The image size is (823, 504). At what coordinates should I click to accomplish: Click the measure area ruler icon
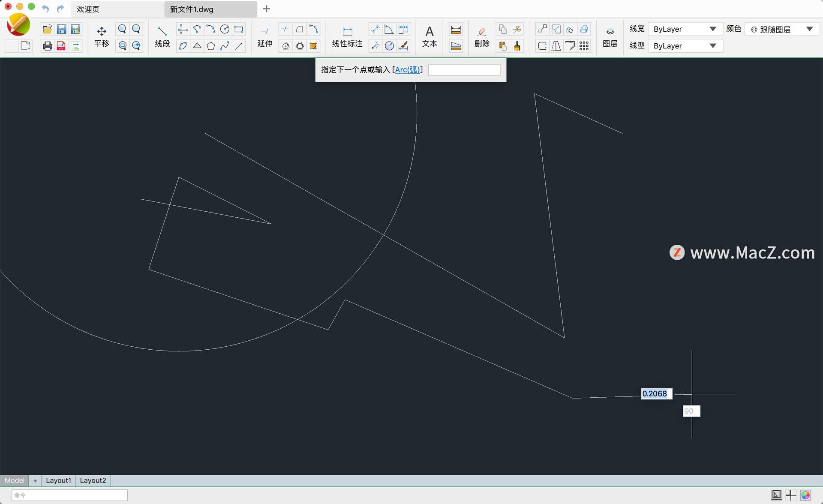456,46
